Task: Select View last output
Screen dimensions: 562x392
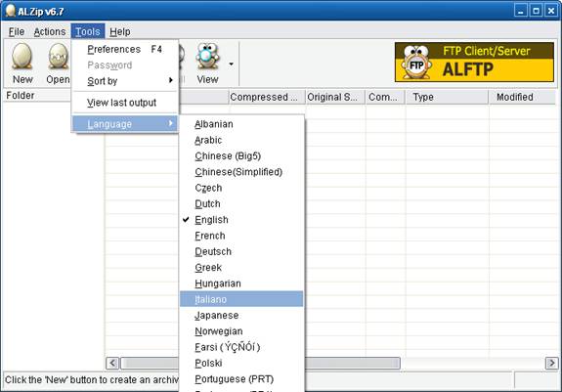Action: (x=125, y=103)
